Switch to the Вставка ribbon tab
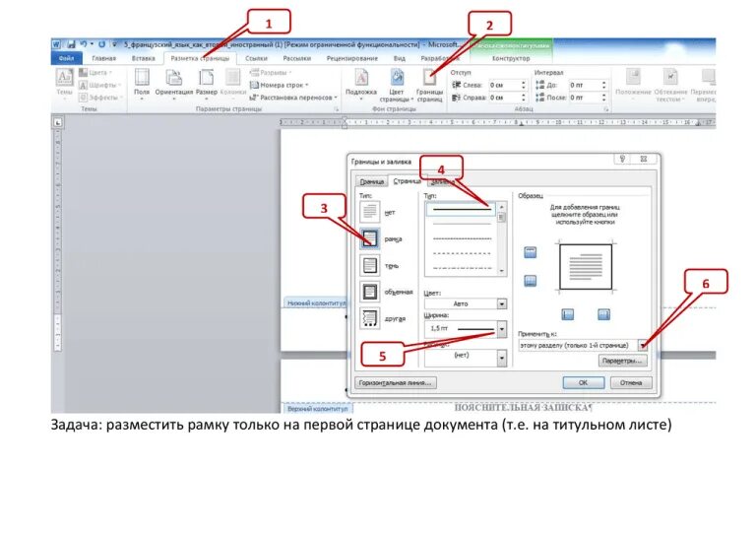The width and height of the screenshot is (756, 535). (143, 58)
